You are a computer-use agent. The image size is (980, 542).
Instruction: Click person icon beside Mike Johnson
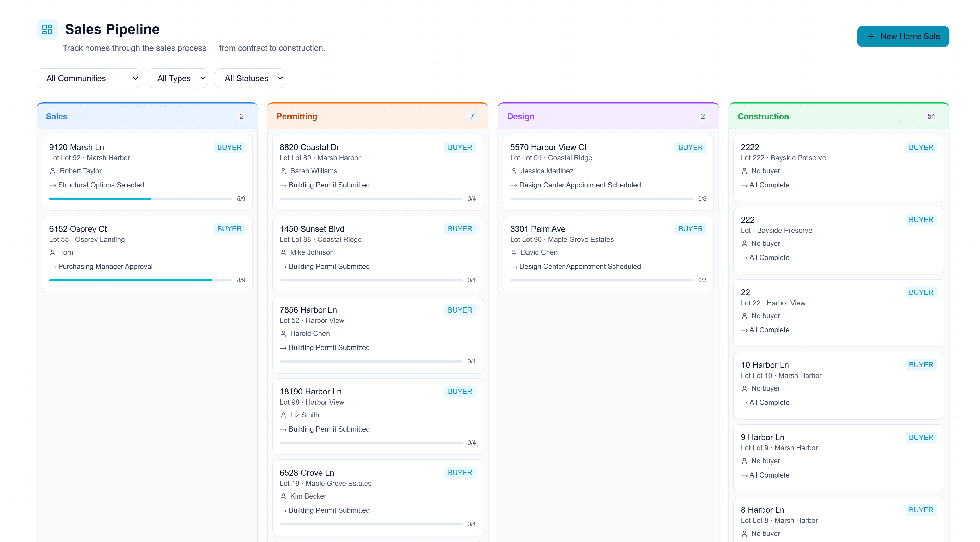pyautogui.click(x=283, y=252)
